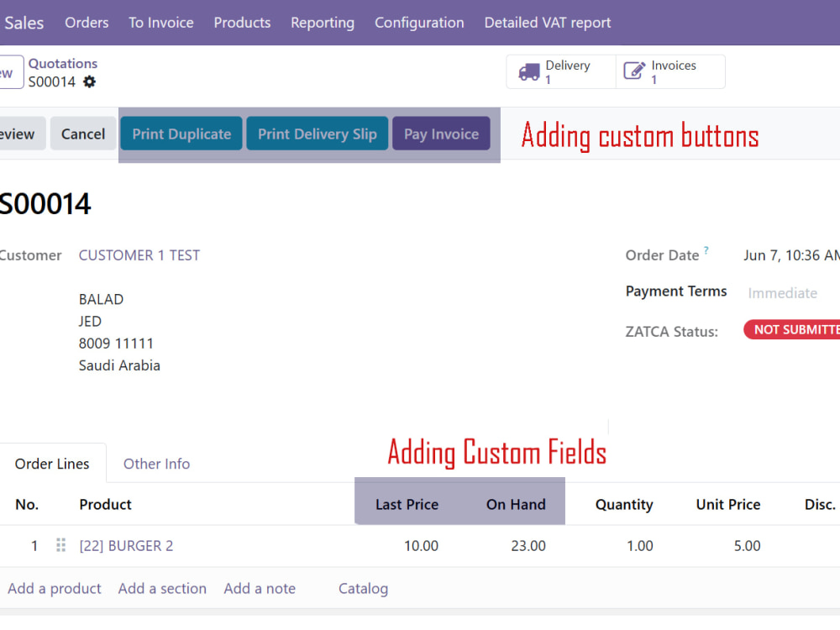Click the BALAD address line

coord(102,299)
